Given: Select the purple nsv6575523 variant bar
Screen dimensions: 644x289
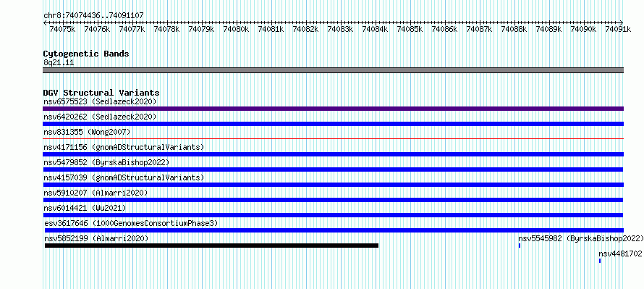Looking at the screenshot, I should click(333, 109).
